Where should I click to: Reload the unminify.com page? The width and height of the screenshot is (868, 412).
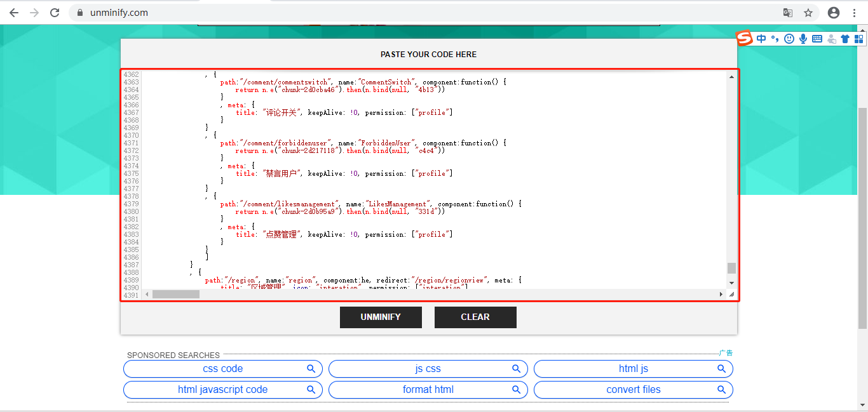(55, 13)
